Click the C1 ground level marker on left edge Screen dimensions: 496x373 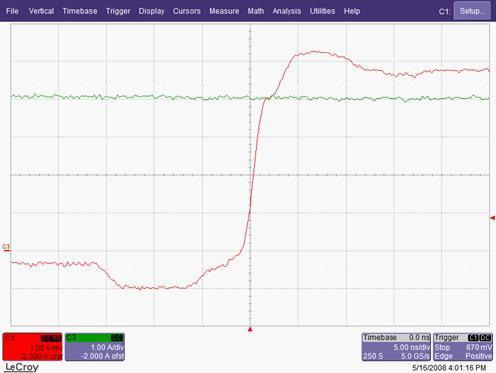6,247
